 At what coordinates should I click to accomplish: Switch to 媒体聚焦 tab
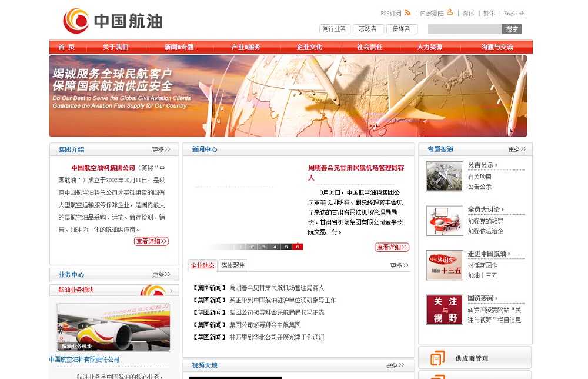point(233,265)
